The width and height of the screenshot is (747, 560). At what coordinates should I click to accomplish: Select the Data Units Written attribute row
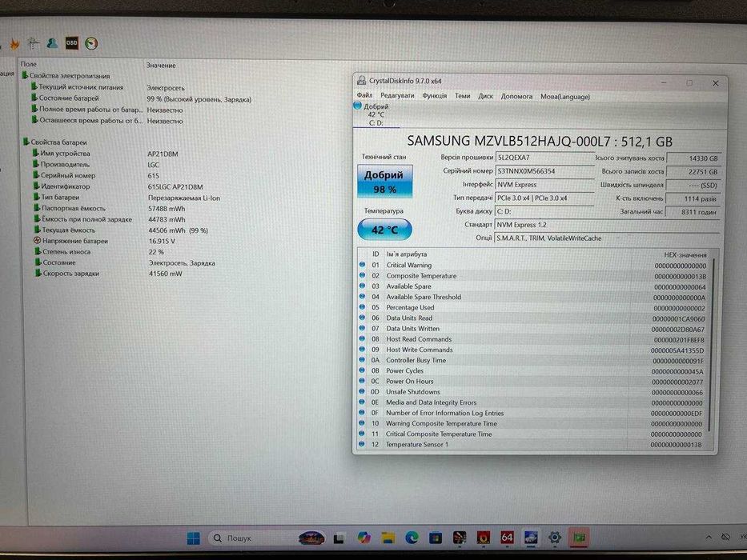532,329
